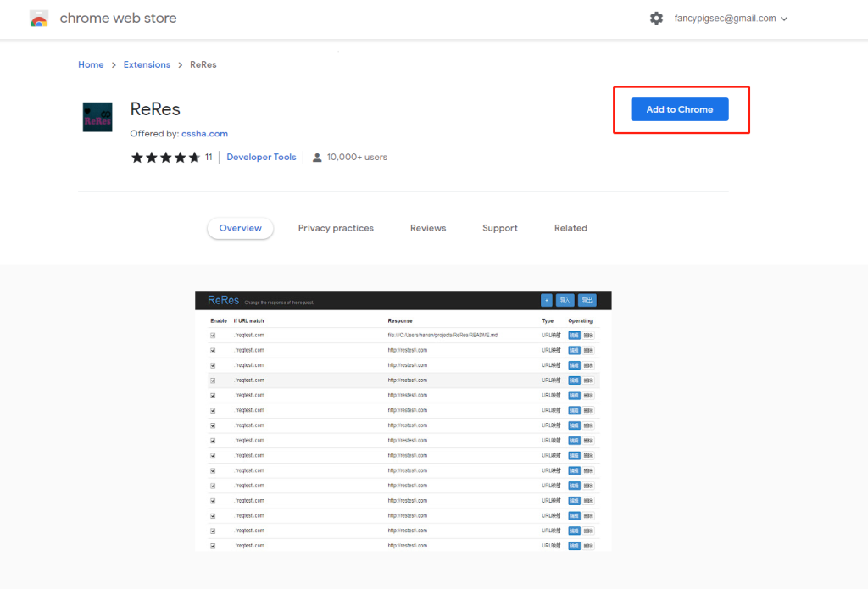Switch to the Related tab
Screen dimensions: 868x589
click(x=570, y=228)
